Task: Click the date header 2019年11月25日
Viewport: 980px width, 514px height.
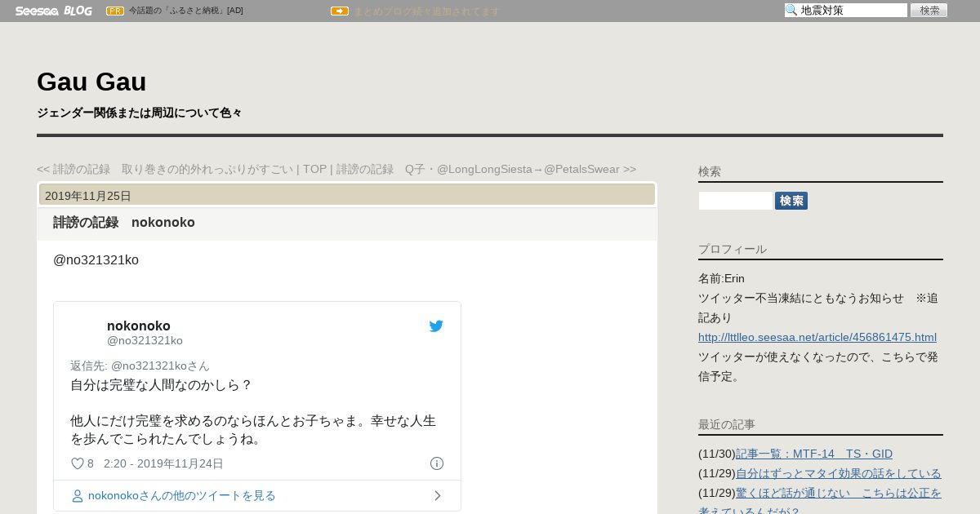Action: 88,196
